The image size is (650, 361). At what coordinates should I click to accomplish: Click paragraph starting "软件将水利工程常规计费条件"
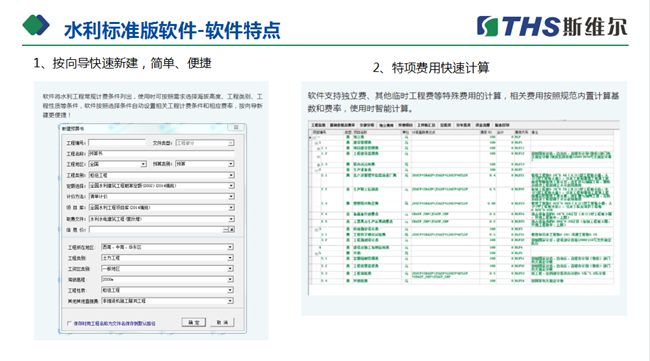pos(152,105)
